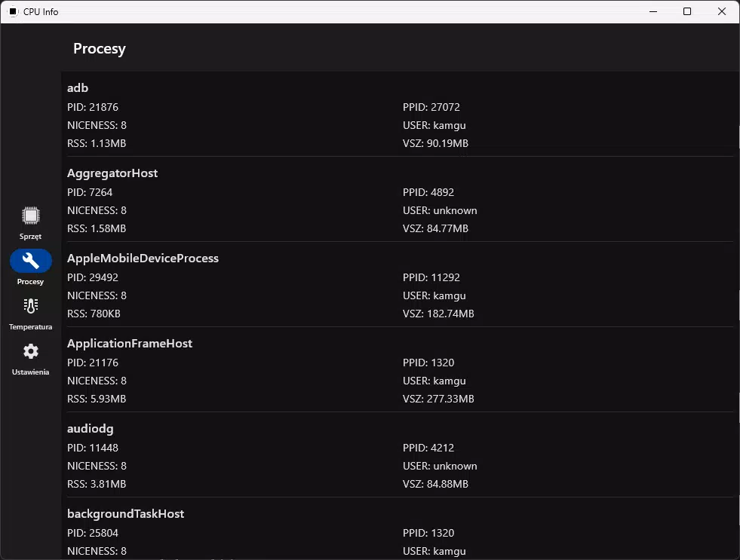
Task: Click RSS: 5.93MB value
Action: pos(97,399)
